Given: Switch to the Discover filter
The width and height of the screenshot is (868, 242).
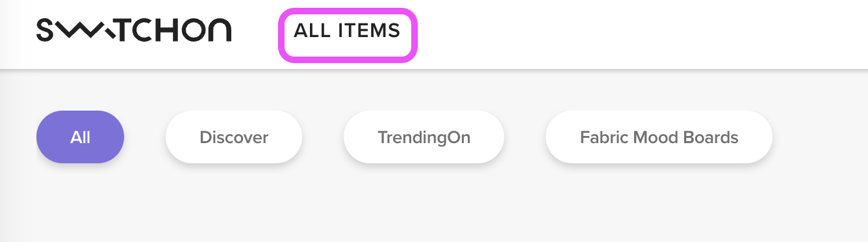Looking at the screenshot, I should [234, 137].
